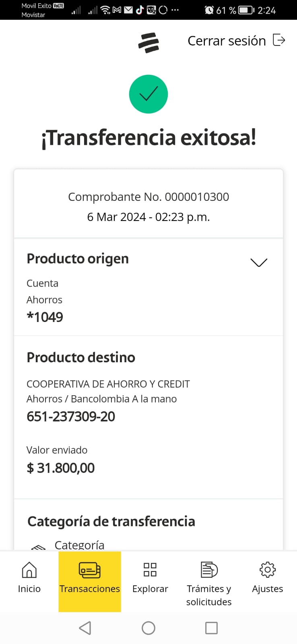Open Trámites y solicitudes document icon
The image size is (297, 644).
(209, 570)
